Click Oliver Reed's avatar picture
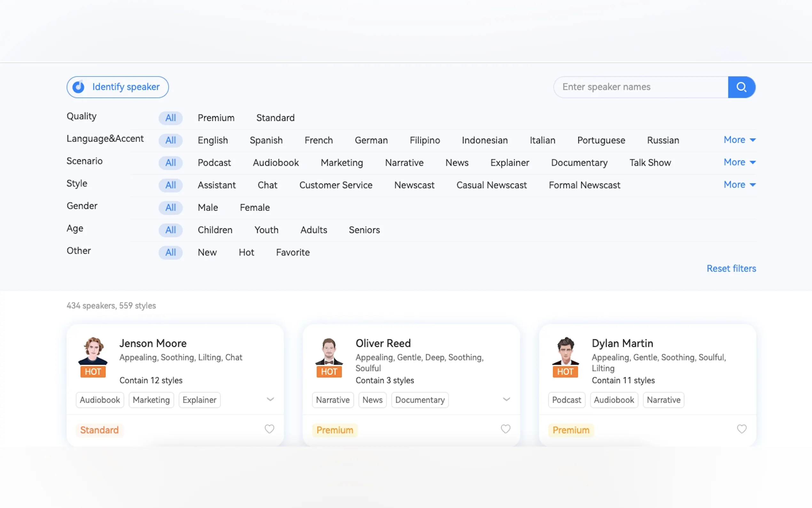This screenshot has height=508, width=812. click(x=329, y=351)
